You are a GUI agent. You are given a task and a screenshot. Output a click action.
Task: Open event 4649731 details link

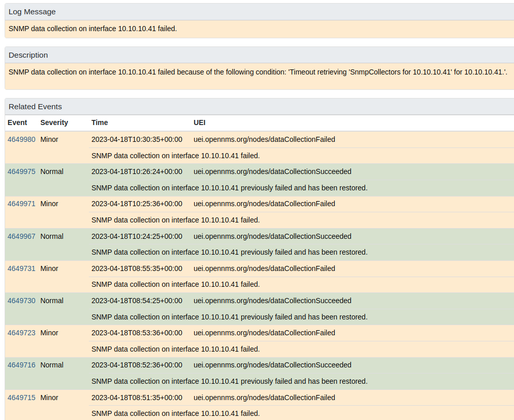pos(21,268)
